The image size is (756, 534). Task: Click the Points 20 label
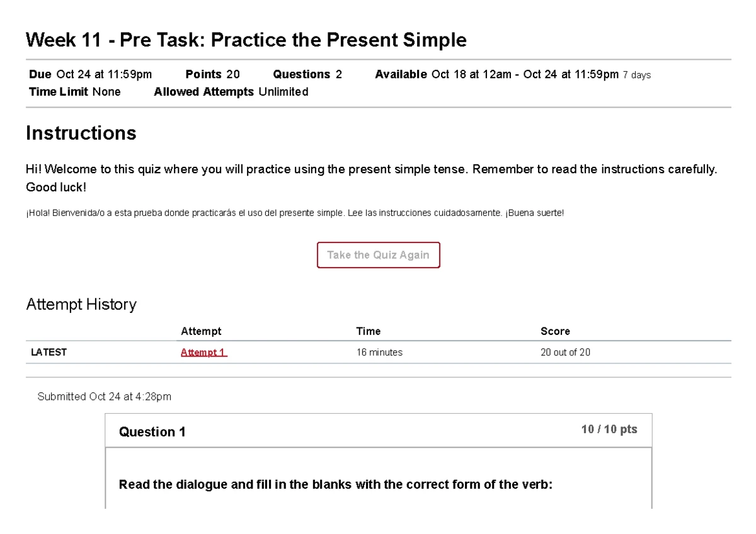212,74
